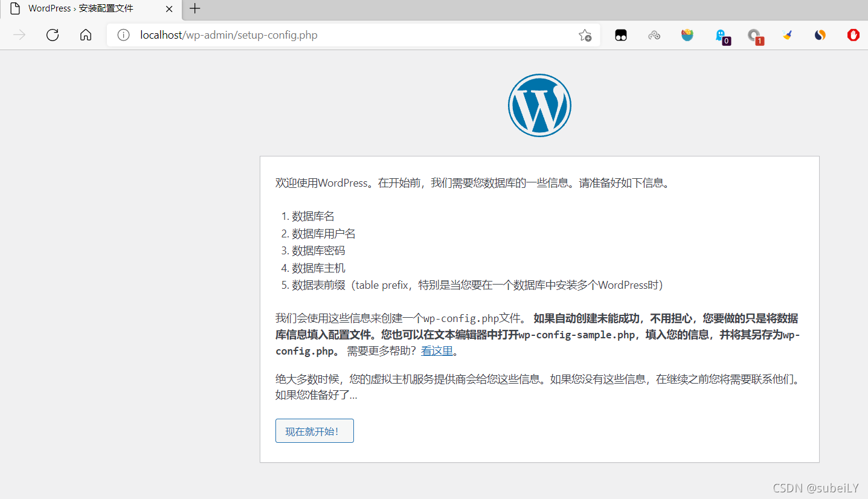This screenshot has width=868, height=499.
Task: Click the 如果您准备好了 text line
Action: [x=317, y=396]
